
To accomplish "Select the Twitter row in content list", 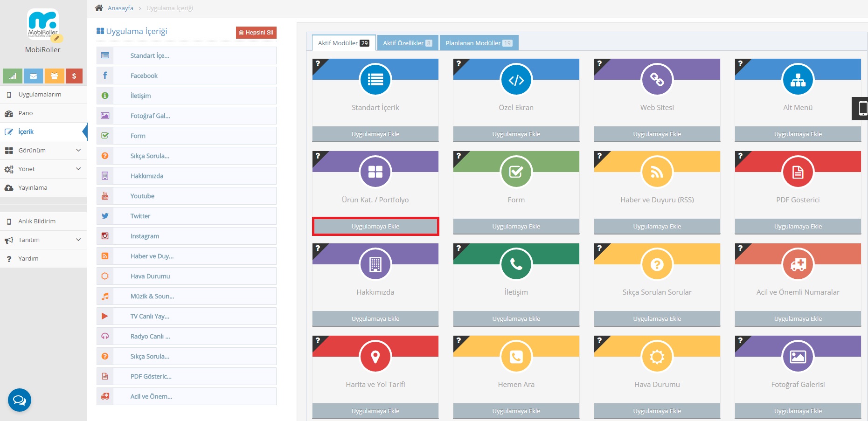I will [187, 216].
